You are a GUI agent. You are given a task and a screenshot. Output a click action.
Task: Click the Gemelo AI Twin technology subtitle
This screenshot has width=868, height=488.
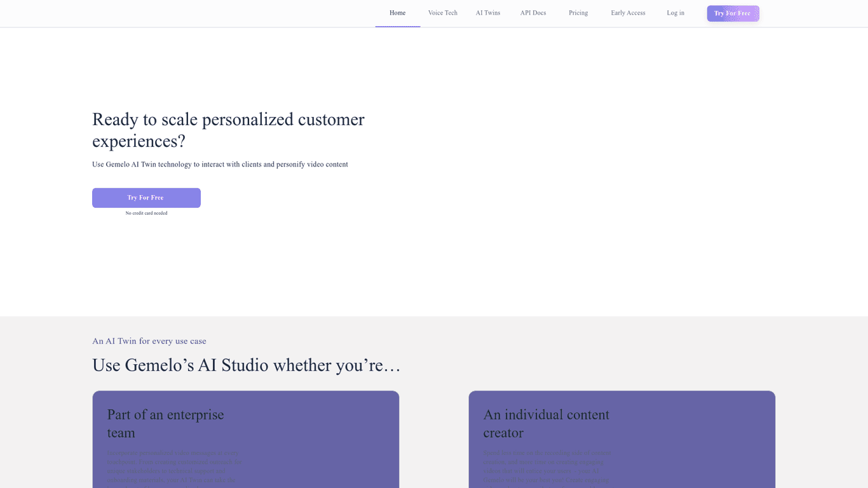tap(220, 165)
